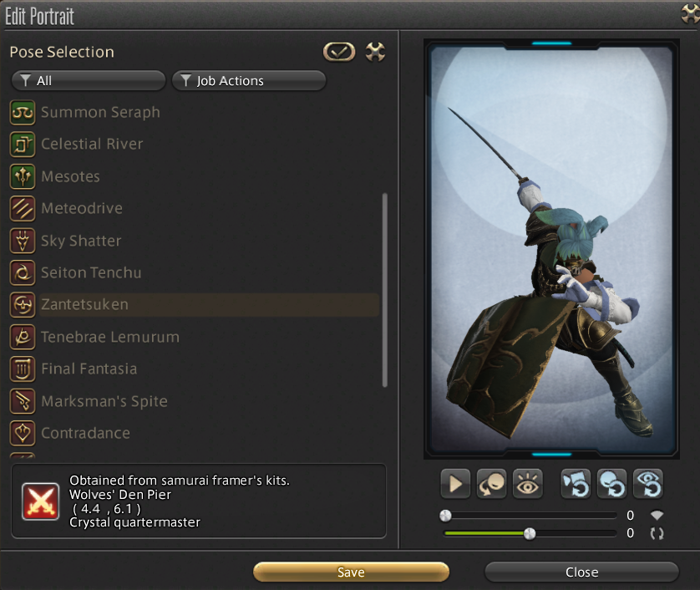The width and height of the screenshot is (700, 590).
Task: Close the Edit Portrait window
Action: point(691,13)
